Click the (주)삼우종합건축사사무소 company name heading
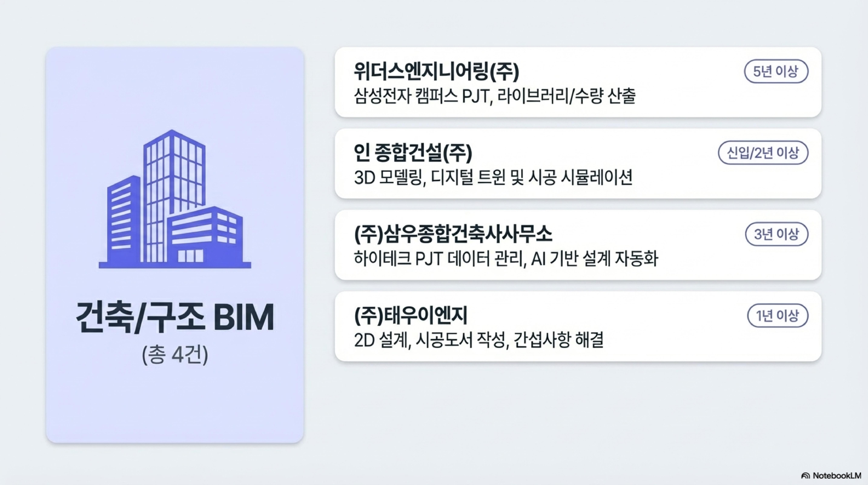 click(x=453, y=234)
